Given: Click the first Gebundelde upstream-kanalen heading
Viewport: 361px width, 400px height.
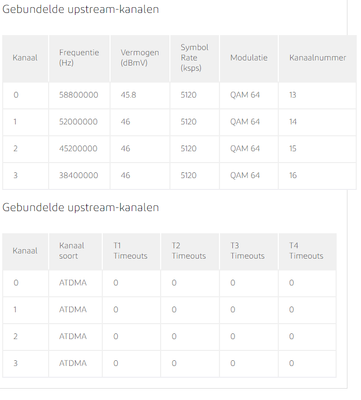Looking at the screenshot, I should coord(81,10).
